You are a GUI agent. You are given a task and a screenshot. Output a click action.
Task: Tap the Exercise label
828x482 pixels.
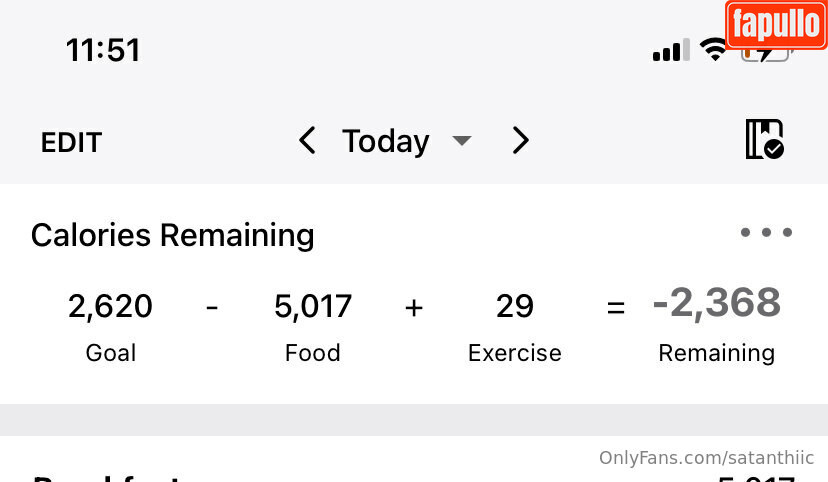click(515, 353)
